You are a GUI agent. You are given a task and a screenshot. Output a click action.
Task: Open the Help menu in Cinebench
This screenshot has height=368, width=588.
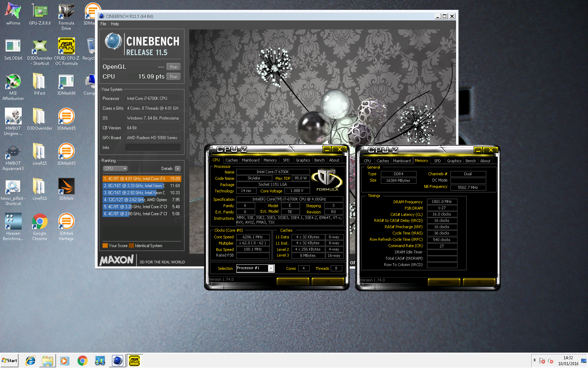pos(115,24)
